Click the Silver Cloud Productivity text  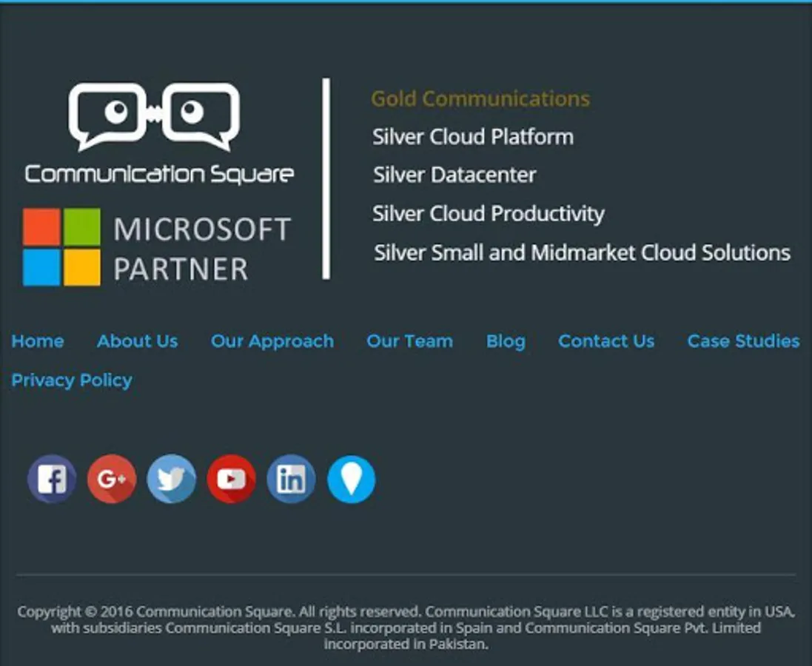pyautogui.click(x=489, y=214)
